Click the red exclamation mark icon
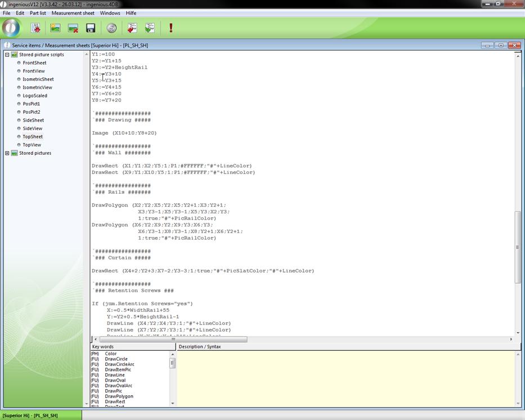525x420 pixels. tap(170, 28)
